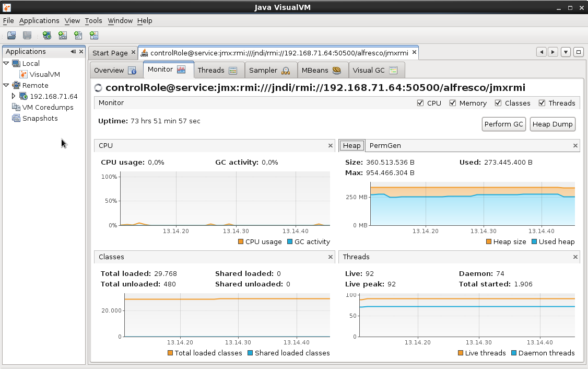The height and width of the screenshot is (369, 588).
Task: Expand the 192.168.71.64 host node
Action: 14,96
